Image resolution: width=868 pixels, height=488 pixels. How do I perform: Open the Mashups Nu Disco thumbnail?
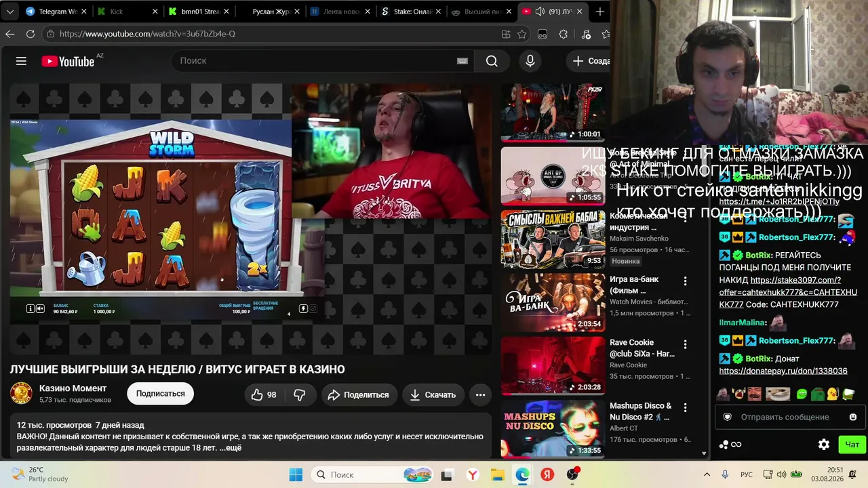click(553, 429)
